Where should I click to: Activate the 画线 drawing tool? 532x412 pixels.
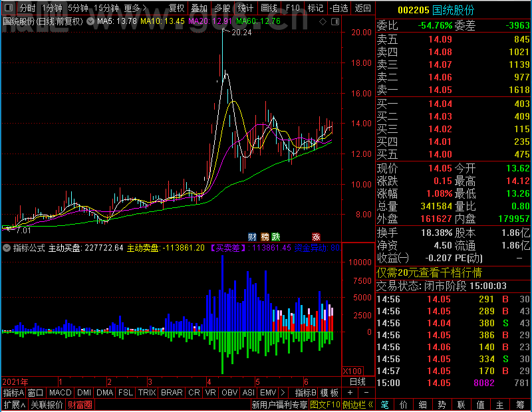tap(269, 7)
